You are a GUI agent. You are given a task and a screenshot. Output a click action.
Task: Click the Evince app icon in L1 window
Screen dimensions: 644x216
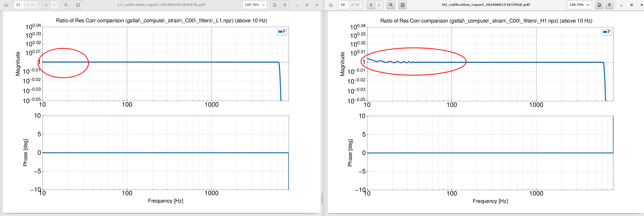[6, 5]
